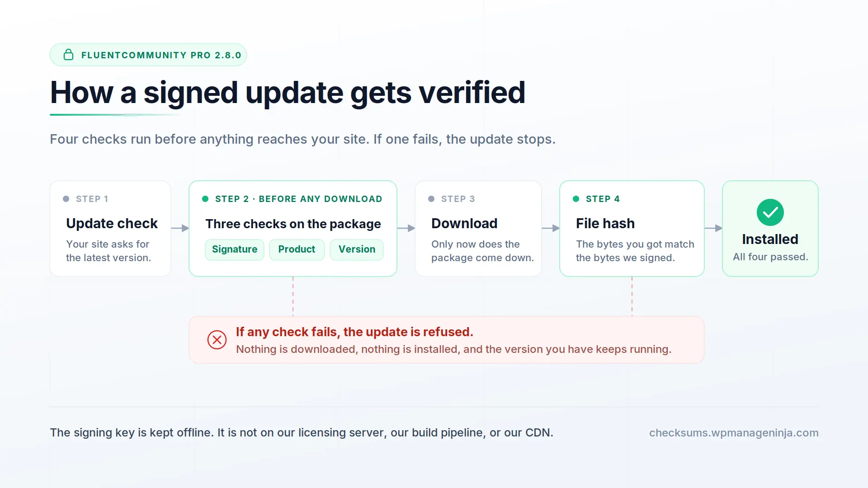Viewport: 868px width, 488px height.
Task: Click the File hash step heading
Action: point(605,223)
